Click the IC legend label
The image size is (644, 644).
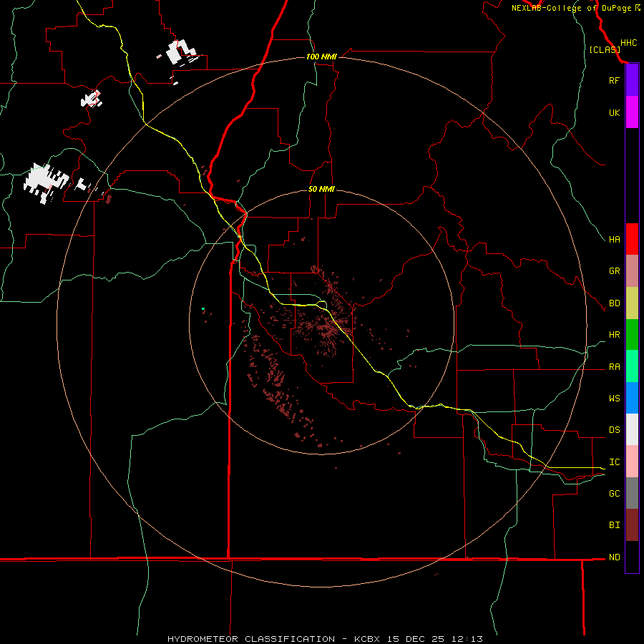[614, 462]
